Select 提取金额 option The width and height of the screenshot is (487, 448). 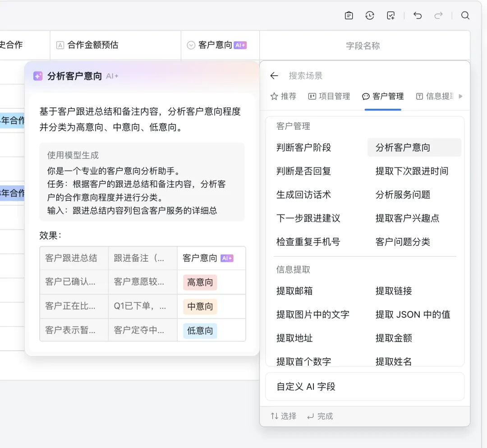394,338
